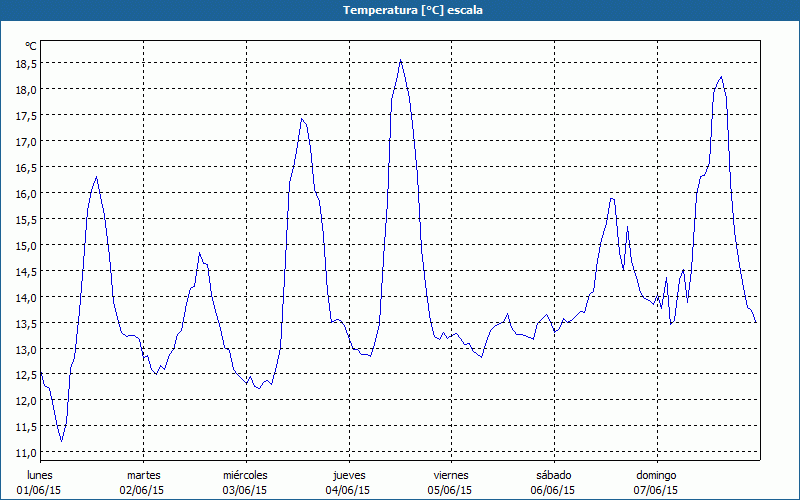The width and height of the screenshot is (800, 500).
Task: Select the "domingo" day label
Action: click(656, 475)
